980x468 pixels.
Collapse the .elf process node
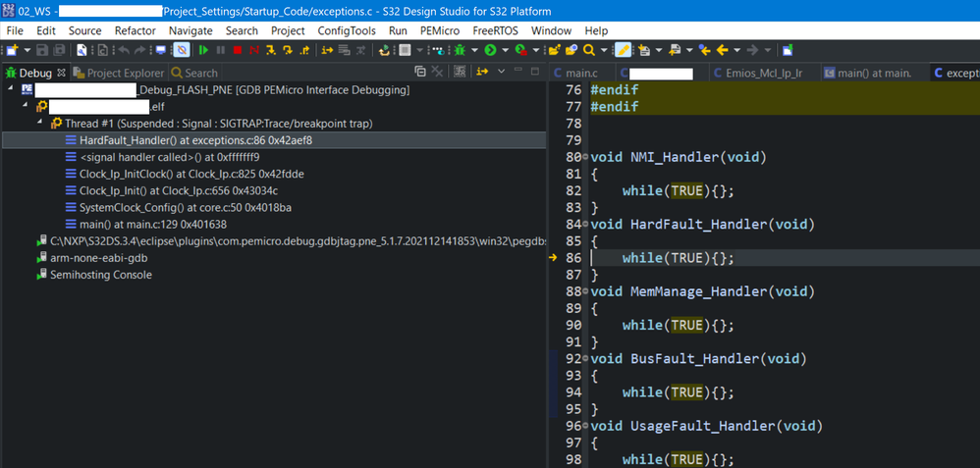click(26, 107)
